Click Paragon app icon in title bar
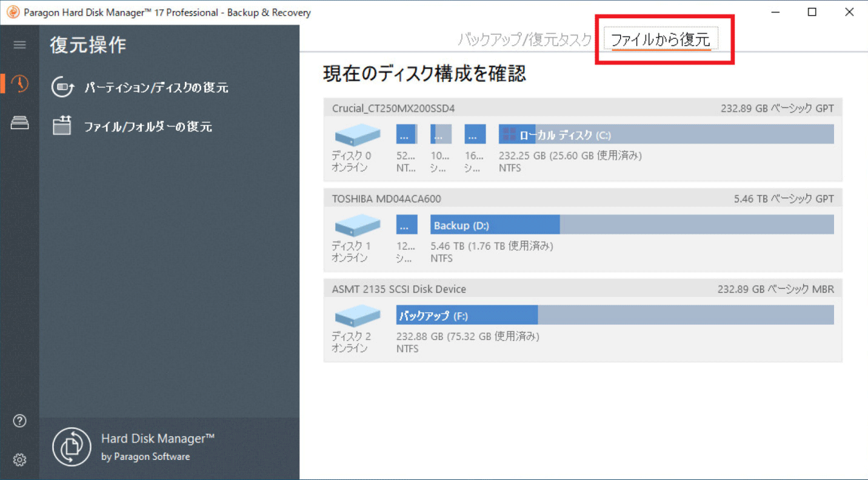Image resolution: width=868 pixels, height=480 pixels. (13, 12)
